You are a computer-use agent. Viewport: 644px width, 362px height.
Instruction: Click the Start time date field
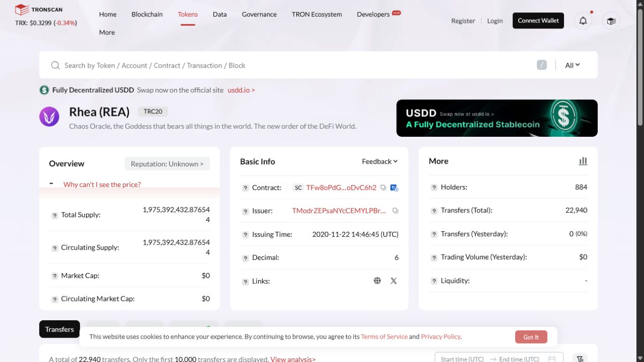click(x=462, y=359)
